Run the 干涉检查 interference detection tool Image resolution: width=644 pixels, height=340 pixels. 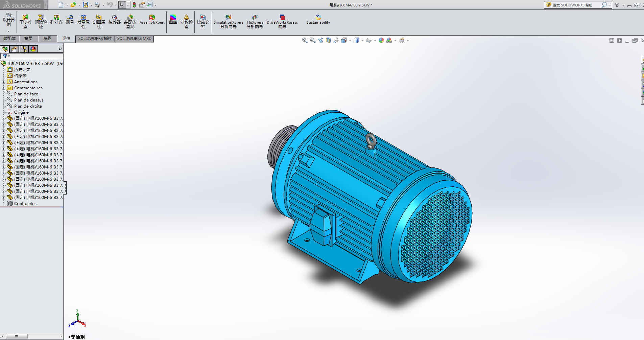pyautogui.click(x=25, y=21)
